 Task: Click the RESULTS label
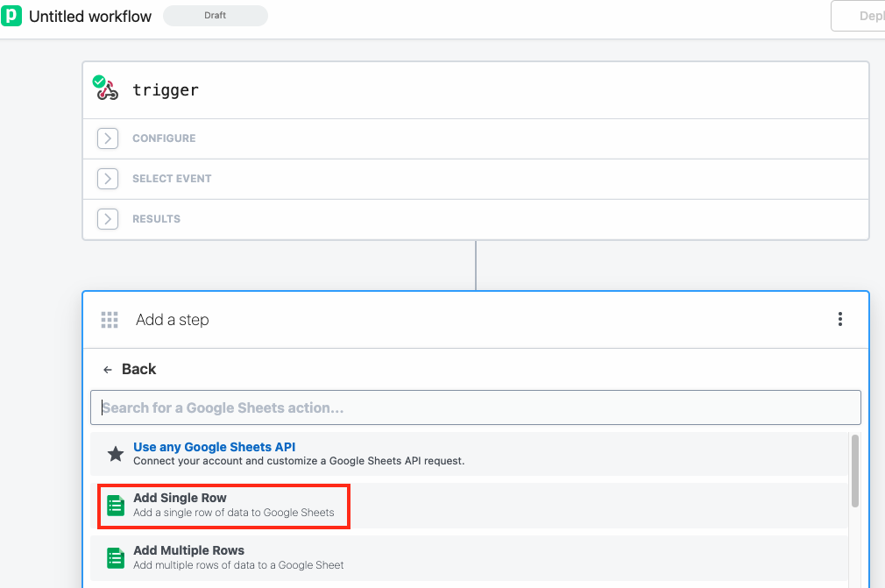[156, 219]
